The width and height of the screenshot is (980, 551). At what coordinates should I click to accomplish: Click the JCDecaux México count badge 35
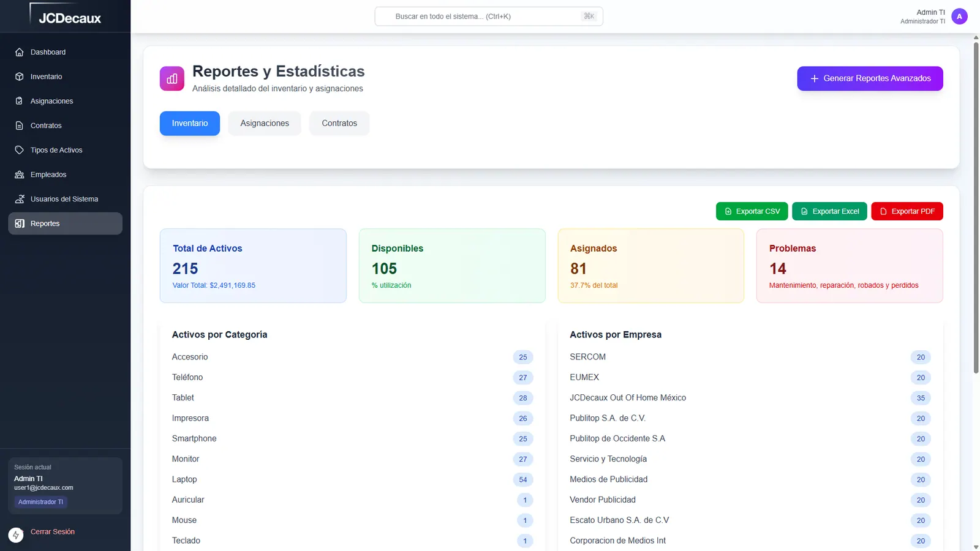921,398
